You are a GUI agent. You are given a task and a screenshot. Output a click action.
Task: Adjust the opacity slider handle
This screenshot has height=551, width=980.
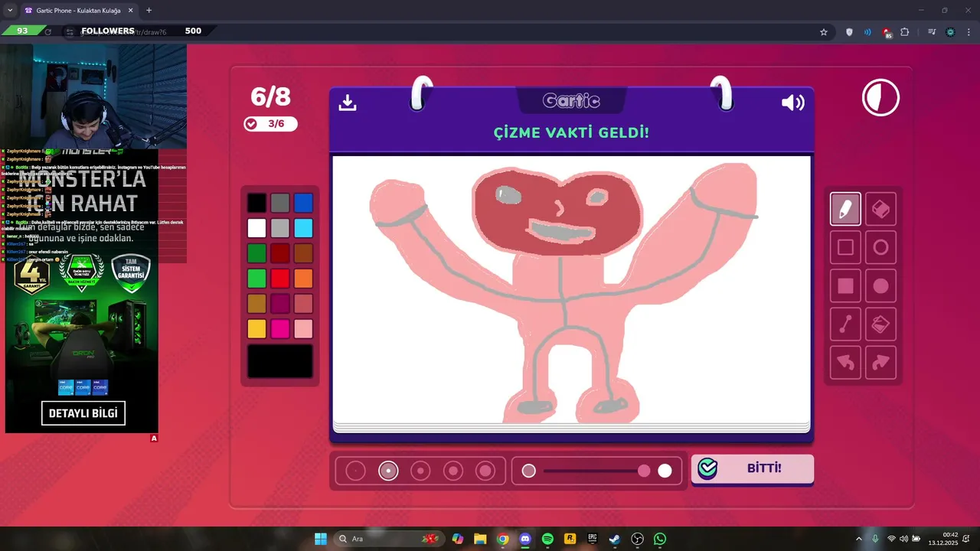point(644,471)
